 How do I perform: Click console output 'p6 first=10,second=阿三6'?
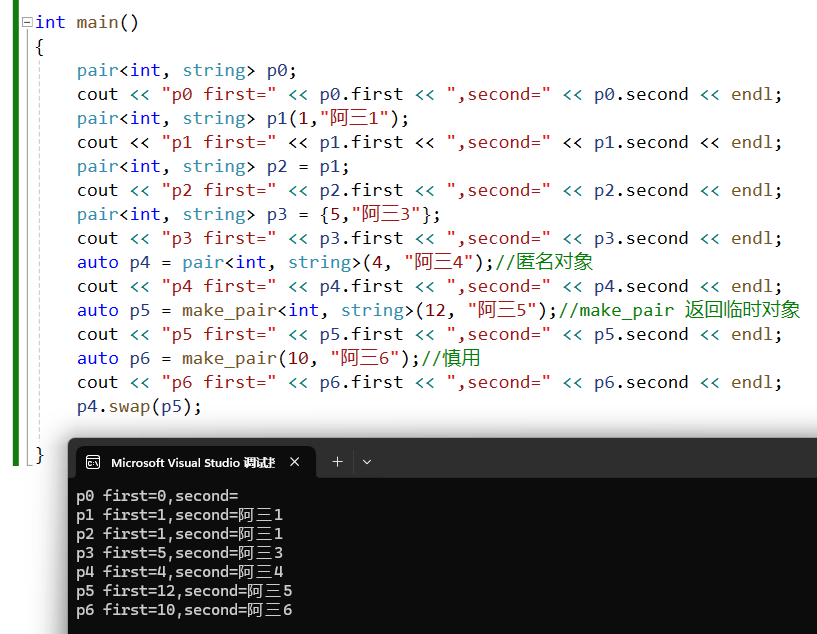click(x=184, y=610)
